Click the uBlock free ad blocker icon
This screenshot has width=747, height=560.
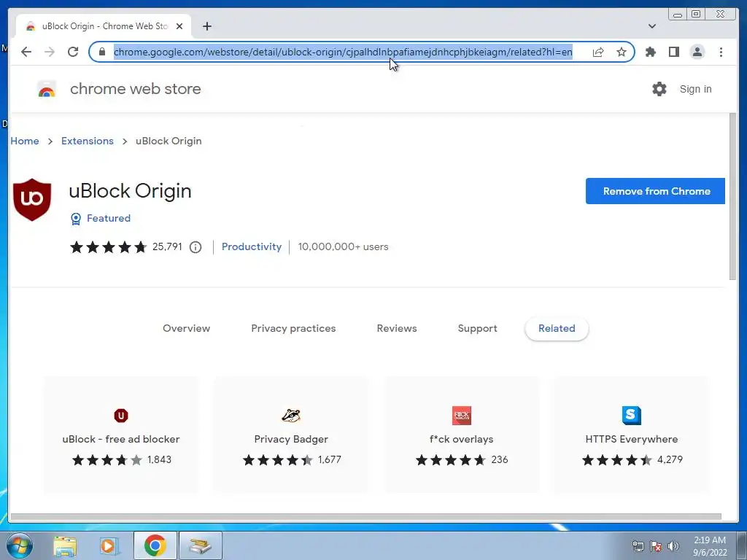click(x=121, y=416)
